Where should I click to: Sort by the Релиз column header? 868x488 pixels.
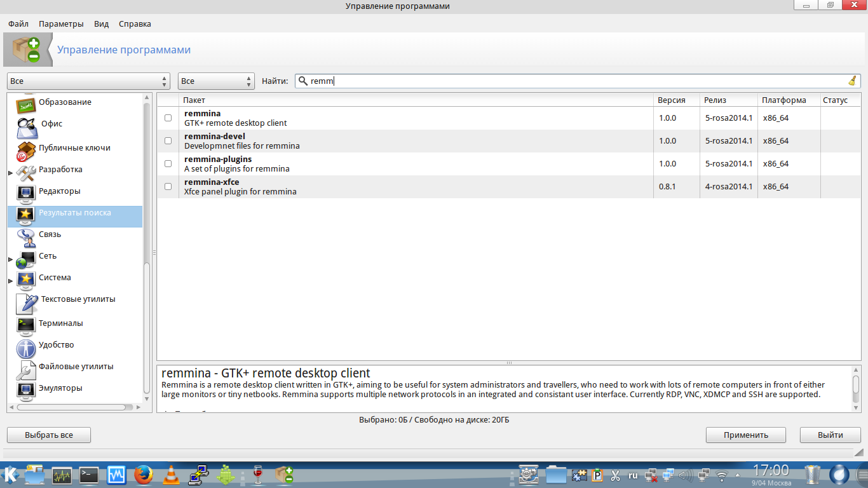729,100
